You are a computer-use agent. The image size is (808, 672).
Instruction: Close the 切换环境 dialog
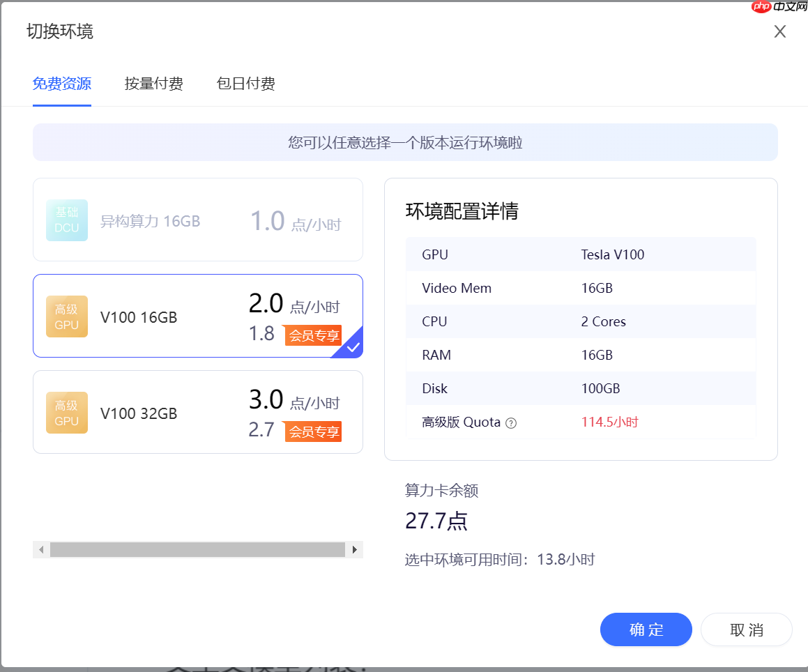tap(779, 31)
